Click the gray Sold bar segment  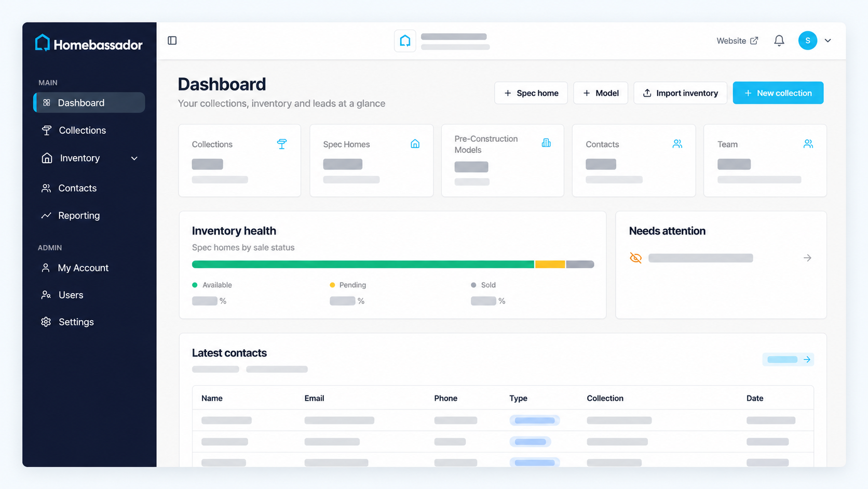point(580,265)
